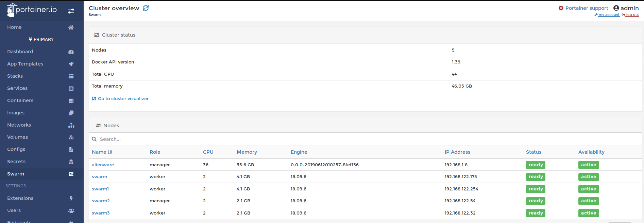
Task: Open the Services menu item
Action: (x=17, y=89)
